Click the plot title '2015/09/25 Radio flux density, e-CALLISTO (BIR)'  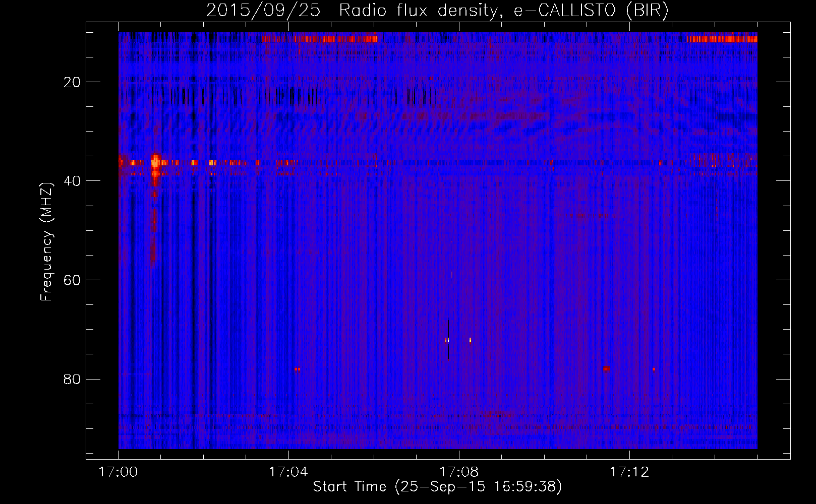(437, 10)
